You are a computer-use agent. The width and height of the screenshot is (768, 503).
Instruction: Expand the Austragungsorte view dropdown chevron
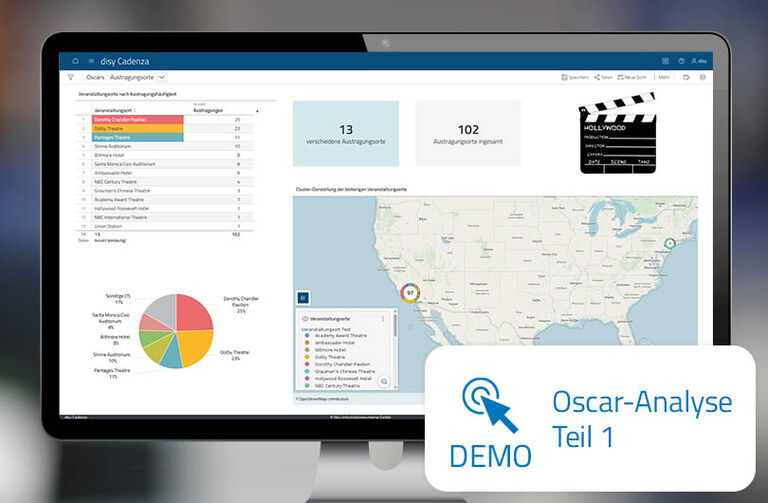(162, 77)
